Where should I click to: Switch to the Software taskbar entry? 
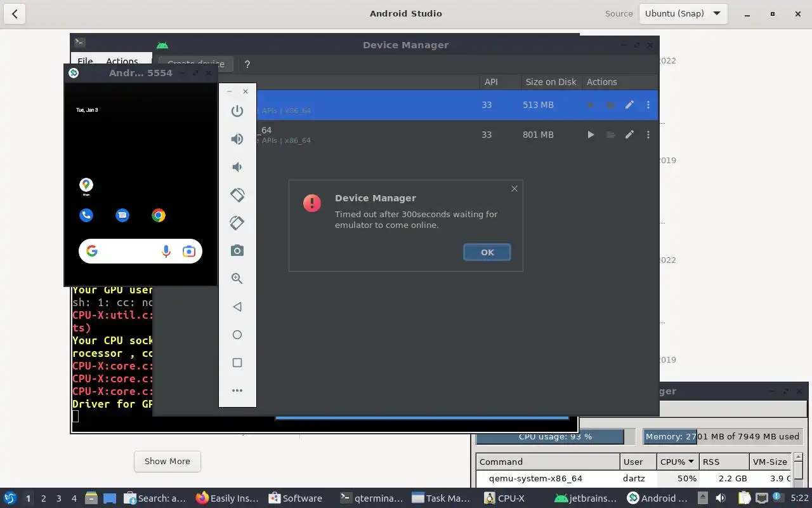(296, 498)
